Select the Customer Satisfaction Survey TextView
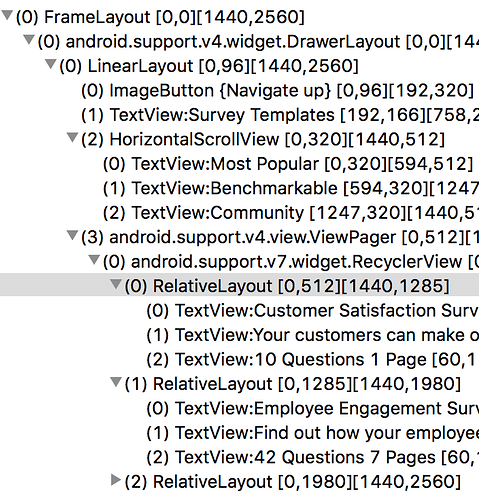Image resolution: width=479 pixels, height=500 pixels. pyautogui.click(x=313, y=311)
